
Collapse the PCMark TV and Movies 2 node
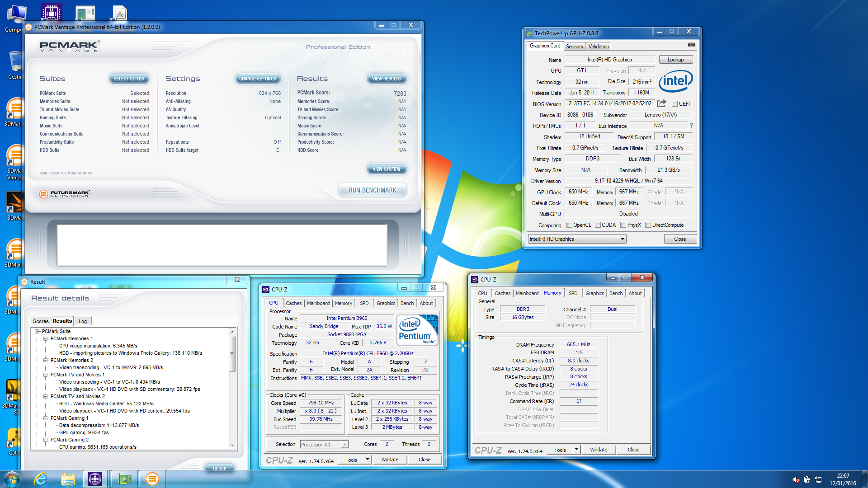pyautogui.click(x=45, y=396)
